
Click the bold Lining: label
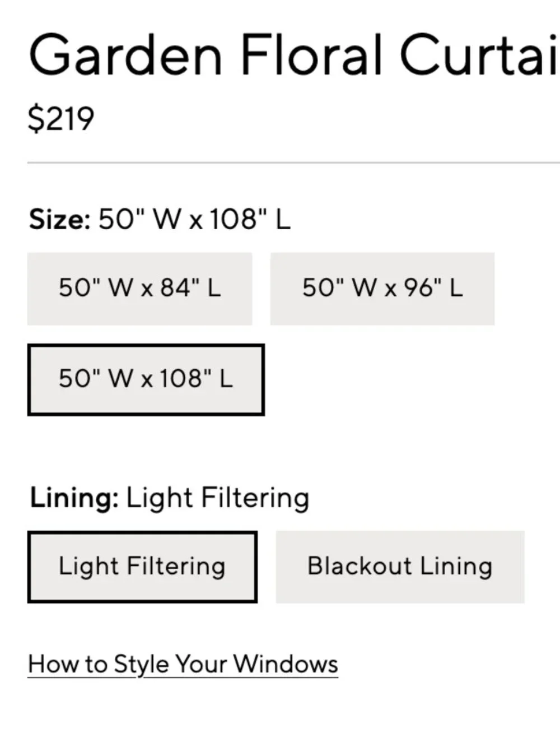[x=74, y=498]
